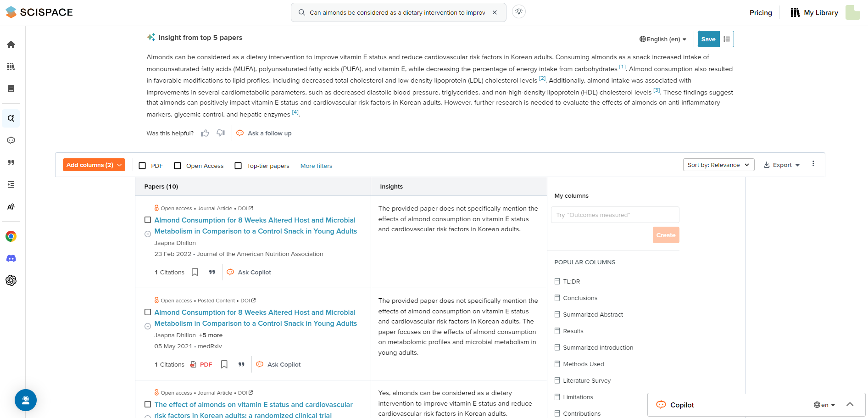868x418 pixels.
Task: Select checkbox for vitamin E status paper
Action: (148, 404)
